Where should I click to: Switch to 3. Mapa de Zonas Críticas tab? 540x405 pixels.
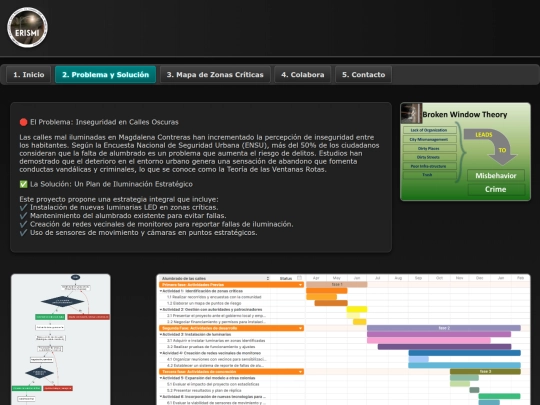click(215, 75)
